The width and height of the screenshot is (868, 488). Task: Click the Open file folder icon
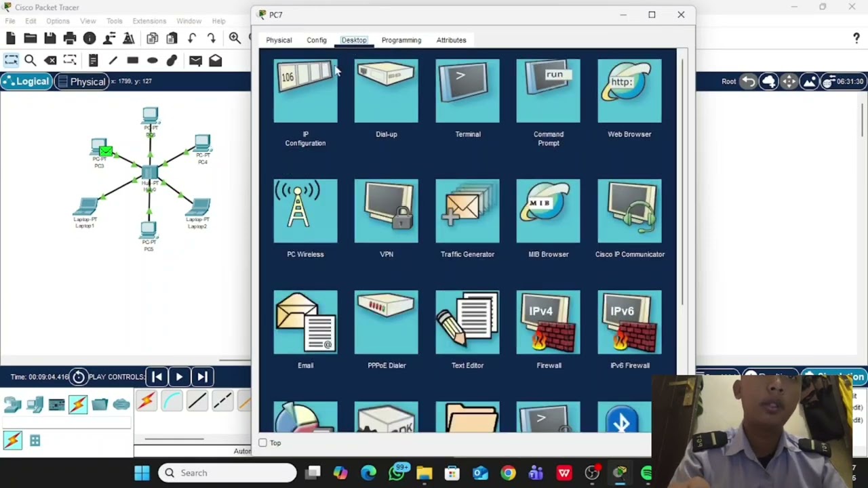click(31, 39)
